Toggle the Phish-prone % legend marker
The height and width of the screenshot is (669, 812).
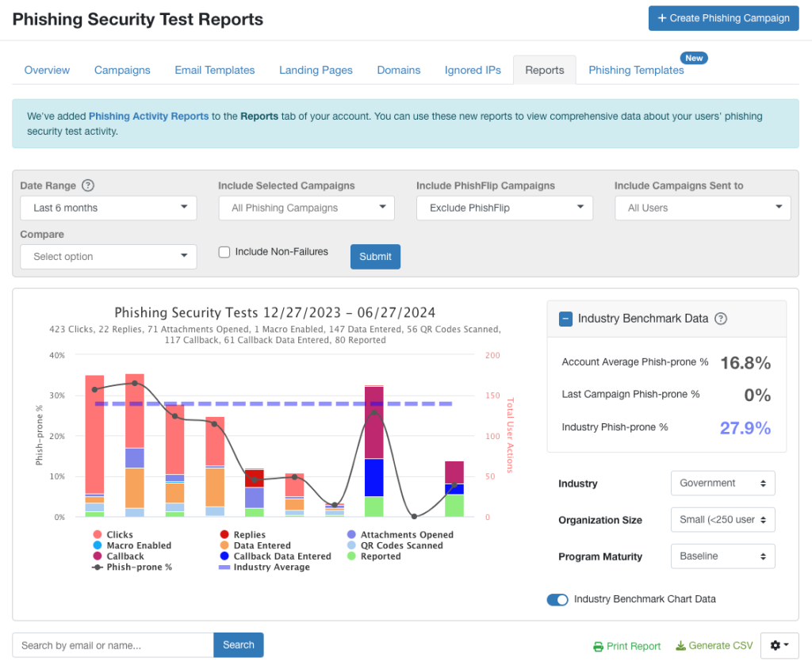(x=98, y=568)
